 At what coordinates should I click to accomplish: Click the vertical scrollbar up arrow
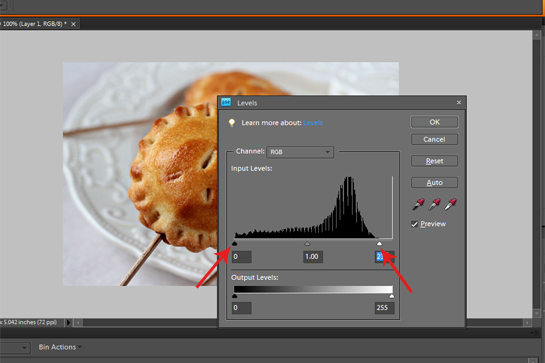(x=537, y=35)
